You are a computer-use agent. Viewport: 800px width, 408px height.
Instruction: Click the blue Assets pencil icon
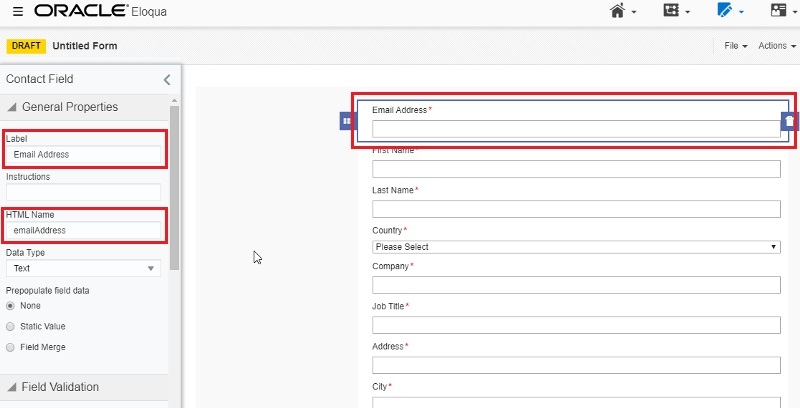725,11
